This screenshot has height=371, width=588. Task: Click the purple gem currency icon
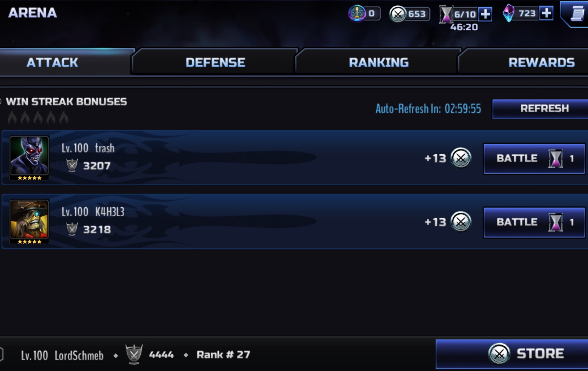click(x=509, y=13)
